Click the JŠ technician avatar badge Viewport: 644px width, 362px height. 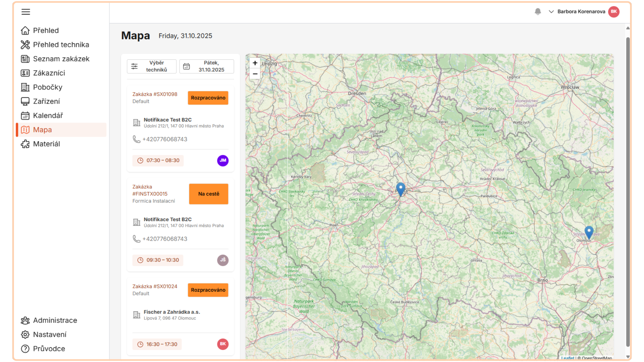[223, 260]
